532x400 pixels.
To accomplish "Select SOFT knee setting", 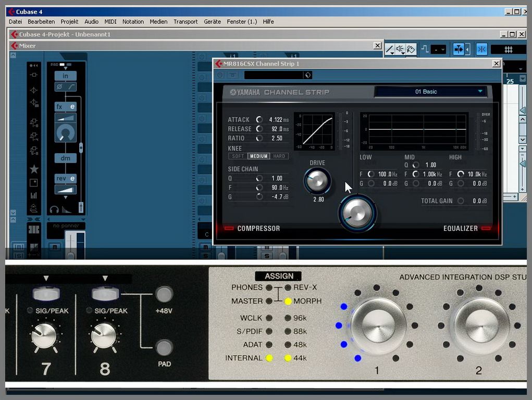I will pos(238,156).
